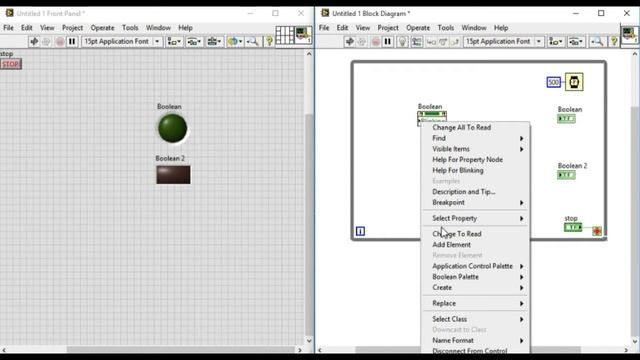Click the Front Panel horizontal scrollbar
Screen dimensions: 640x360
point(180,350)
